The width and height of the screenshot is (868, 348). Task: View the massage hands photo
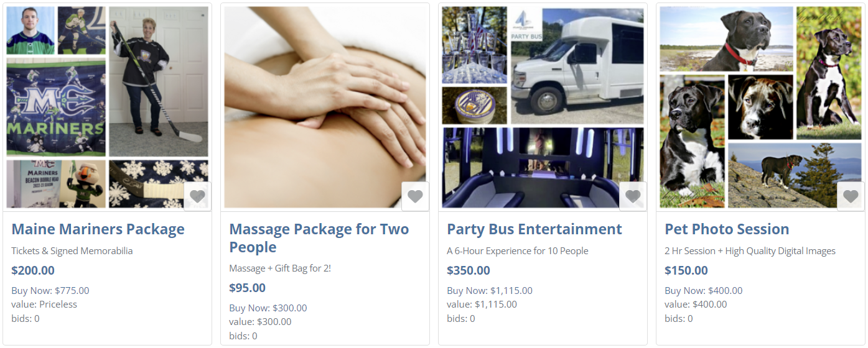pyautogui.click(x=325, y=108)
